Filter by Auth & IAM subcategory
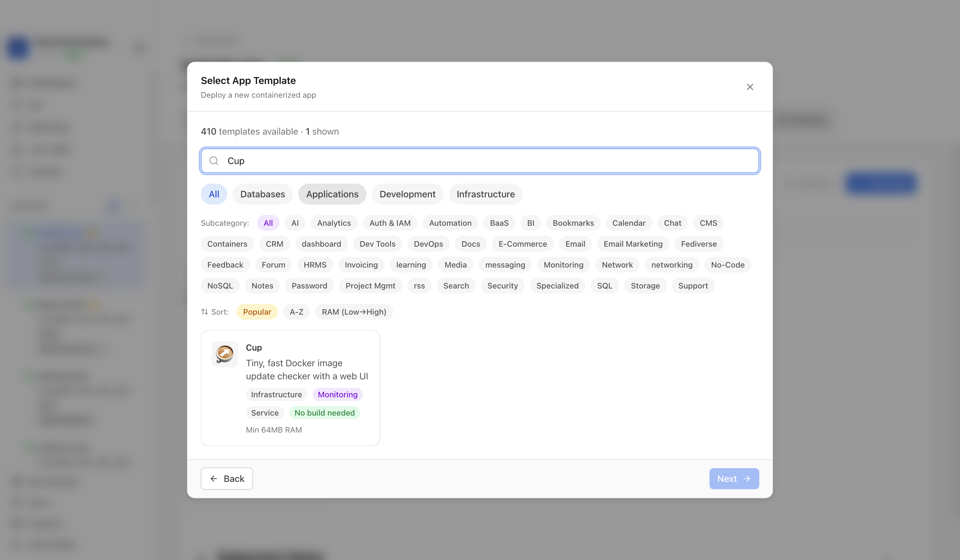960x560 pixels. (x=390, y=223)
